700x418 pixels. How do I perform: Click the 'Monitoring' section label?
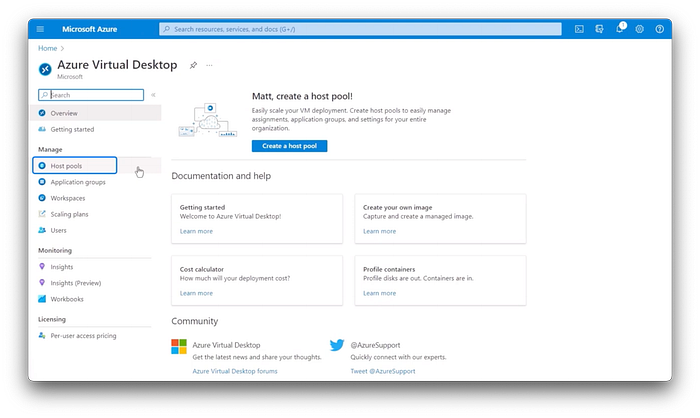(x=55, y=251)
